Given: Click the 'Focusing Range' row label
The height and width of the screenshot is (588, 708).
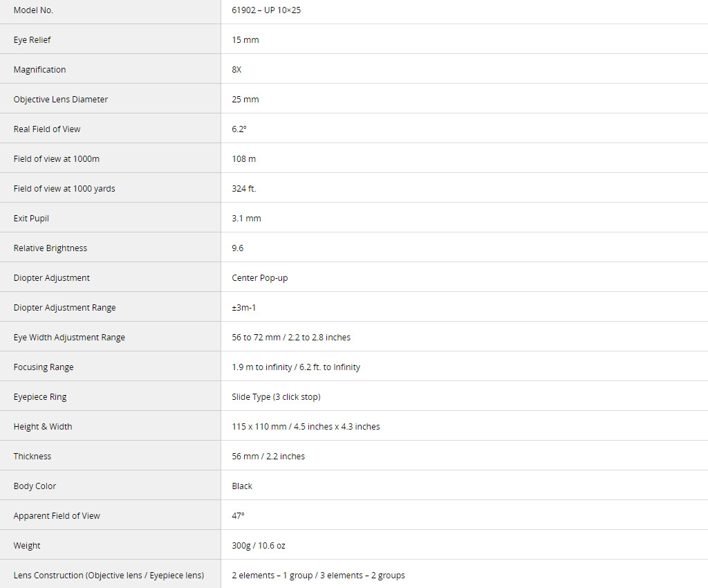Looking at the screenshot, I should 44,367.
